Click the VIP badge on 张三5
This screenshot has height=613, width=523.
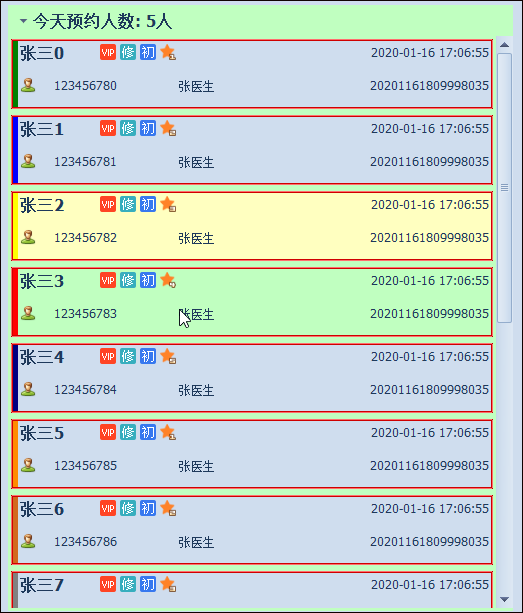(x=108, y=432)
